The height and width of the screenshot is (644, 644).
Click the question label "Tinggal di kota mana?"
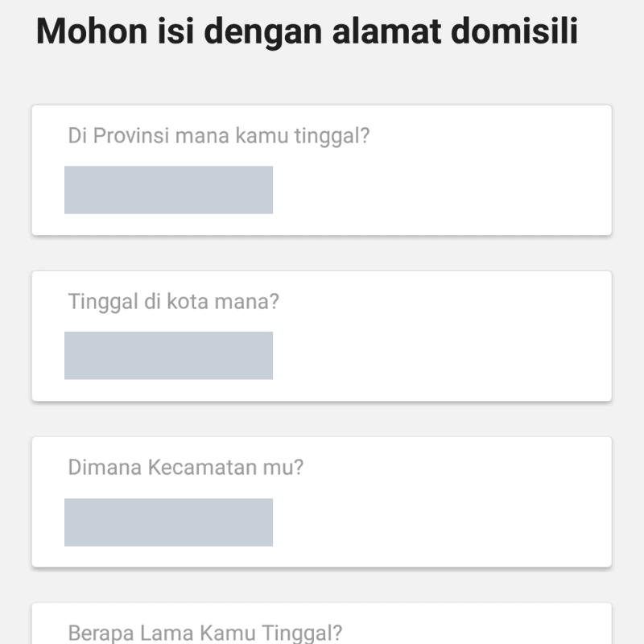click(x=175, y=301)
